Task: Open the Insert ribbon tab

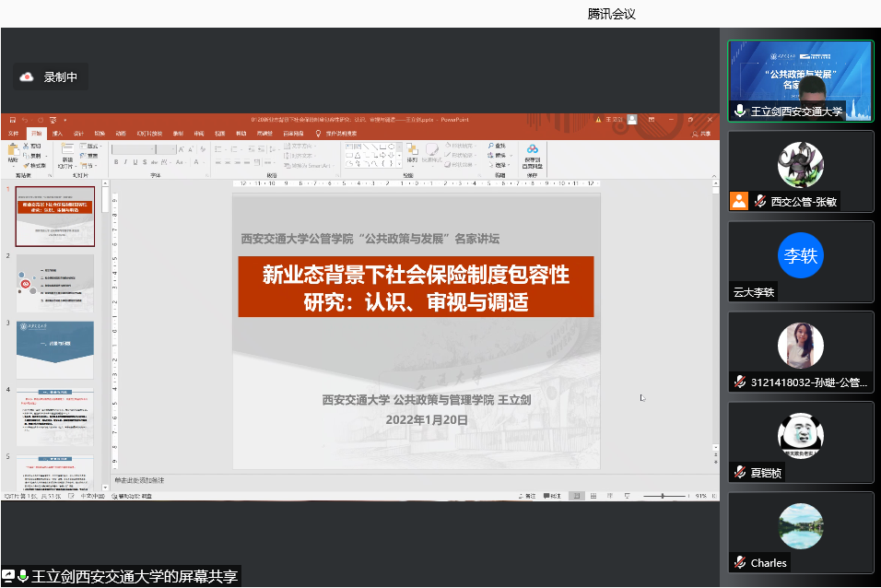Action: [57, 133]
